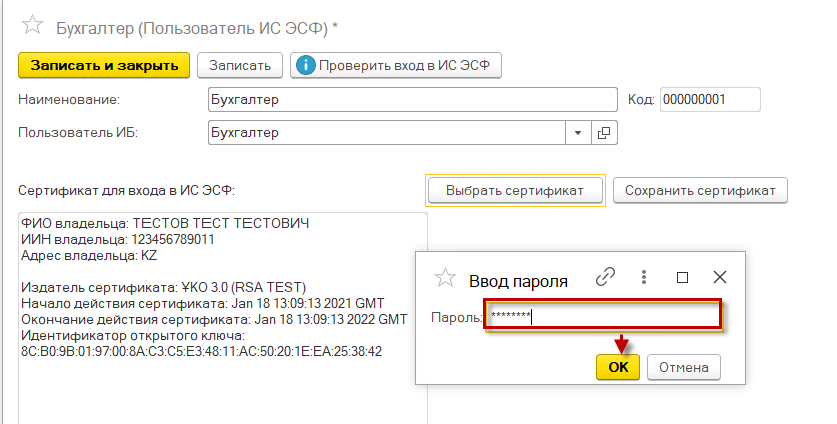Click Сохранить сертификат button

tap(700, 191)
